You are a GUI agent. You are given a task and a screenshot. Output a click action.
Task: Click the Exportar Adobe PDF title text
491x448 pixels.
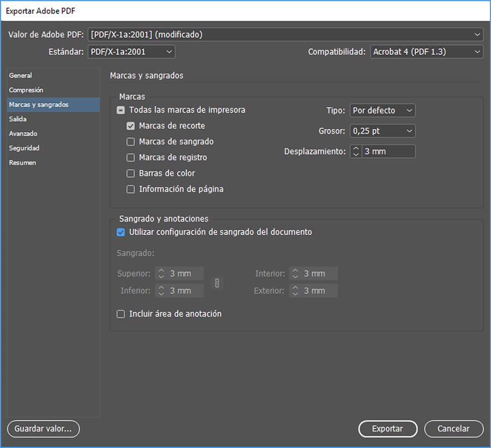41,11
